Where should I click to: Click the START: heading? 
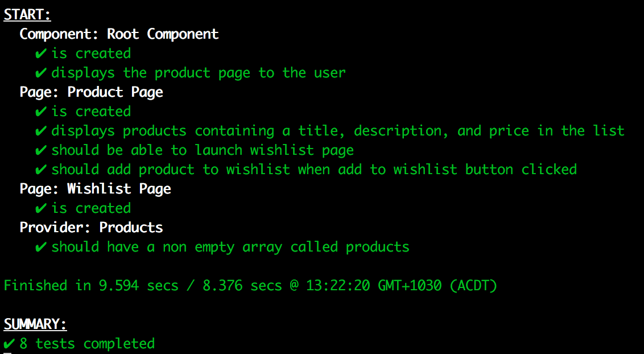(27, 15)
